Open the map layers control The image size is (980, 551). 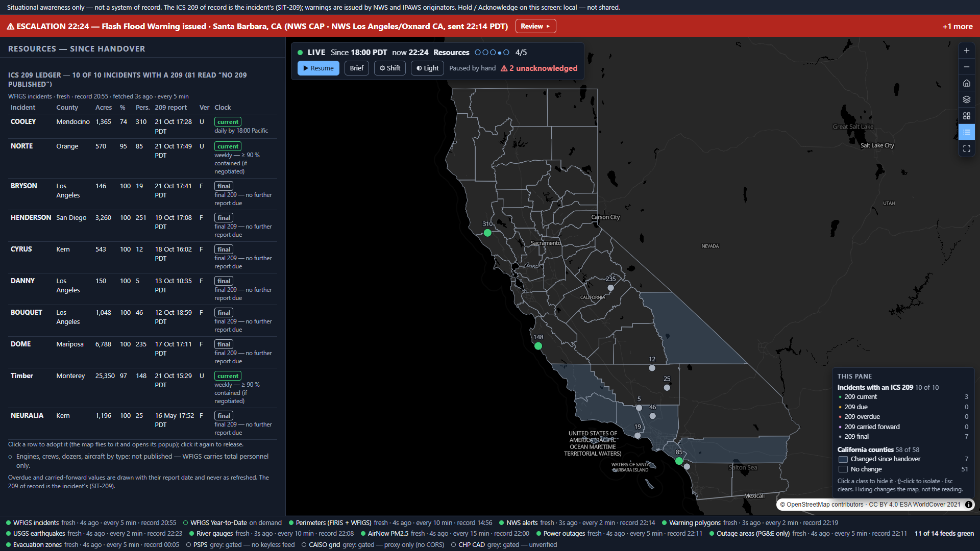click(x=966, y=99)
